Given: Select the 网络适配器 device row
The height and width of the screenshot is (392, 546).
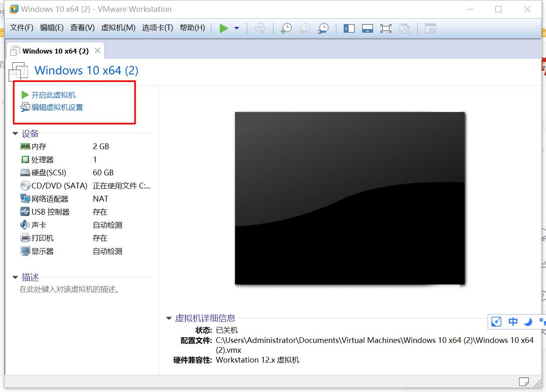Looking at the screenshot, I should pos(86,199).
